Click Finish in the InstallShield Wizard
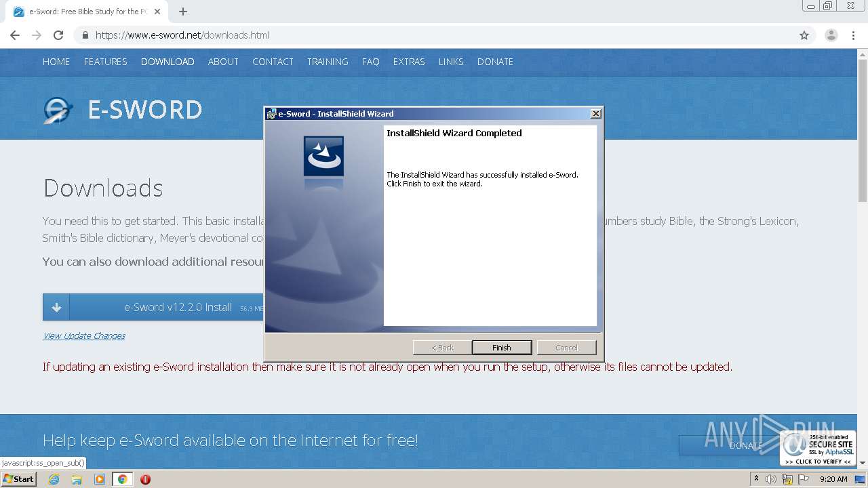Viewport: 868px width, 488px height. coord(502,348)
